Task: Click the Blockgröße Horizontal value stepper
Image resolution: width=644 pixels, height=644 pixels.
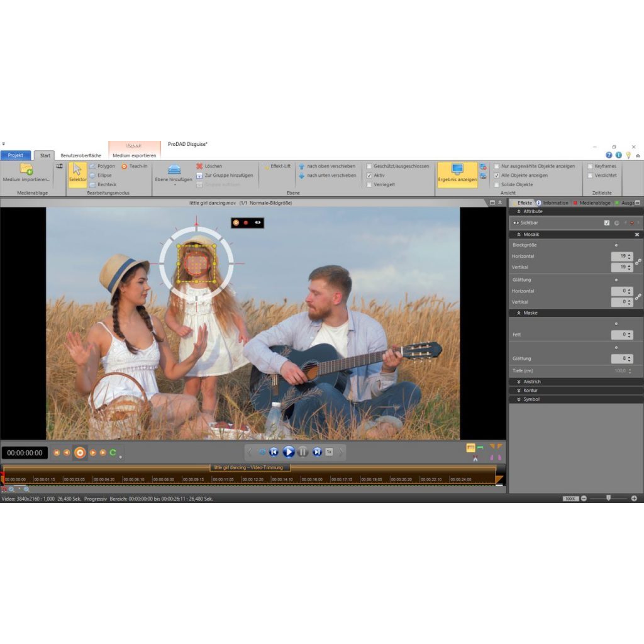Action: click(x=629, y=257)
